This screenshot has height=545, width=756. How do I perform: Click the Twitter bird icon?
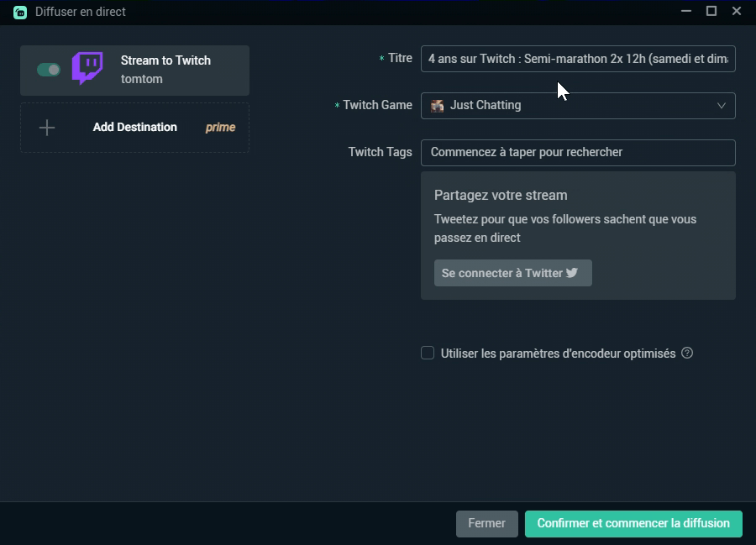click(572, 273)
